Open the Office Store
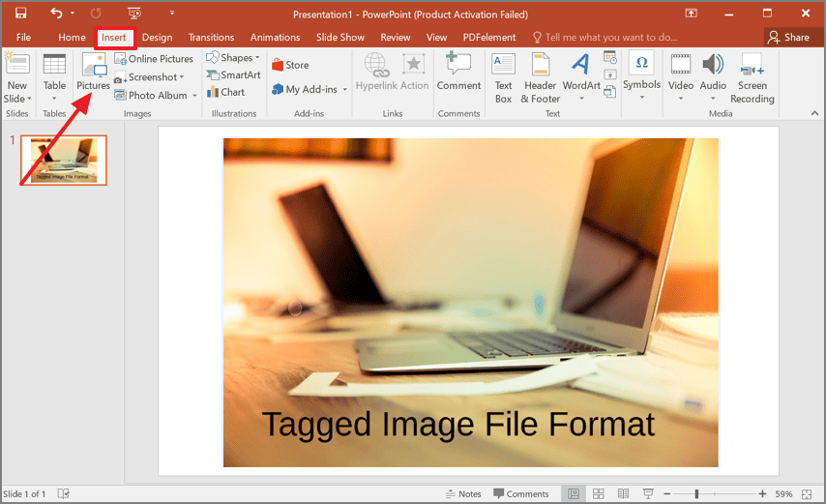This screenshot has height=504, width=826. coord(290,65)
